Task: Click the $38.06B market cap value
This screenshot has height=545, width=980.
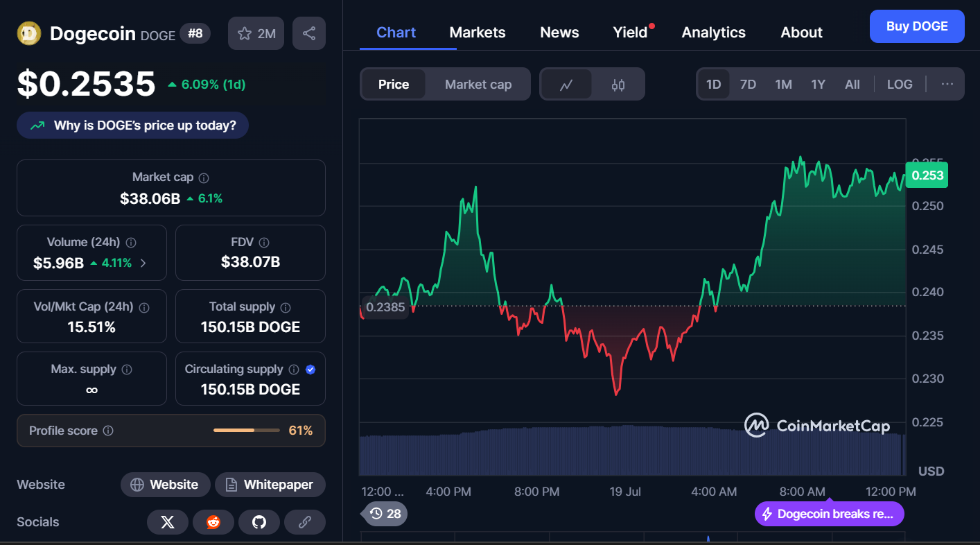Action: 150,198
